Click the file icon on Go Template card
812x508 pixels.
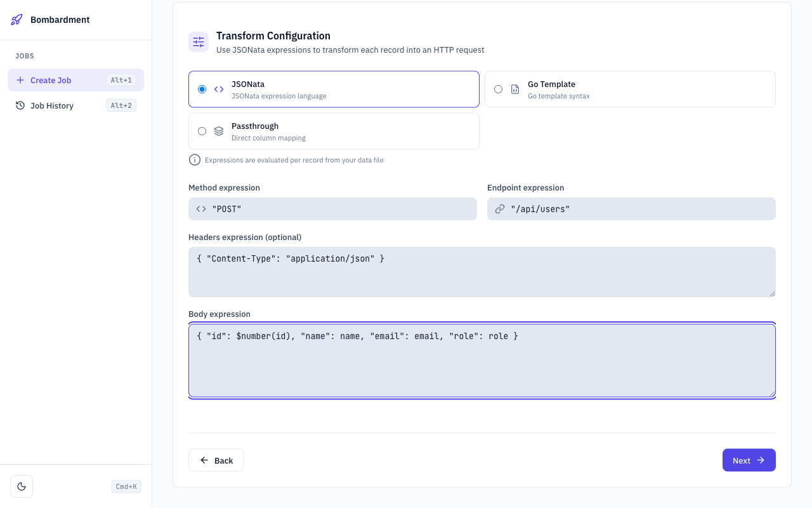point(514,89)
